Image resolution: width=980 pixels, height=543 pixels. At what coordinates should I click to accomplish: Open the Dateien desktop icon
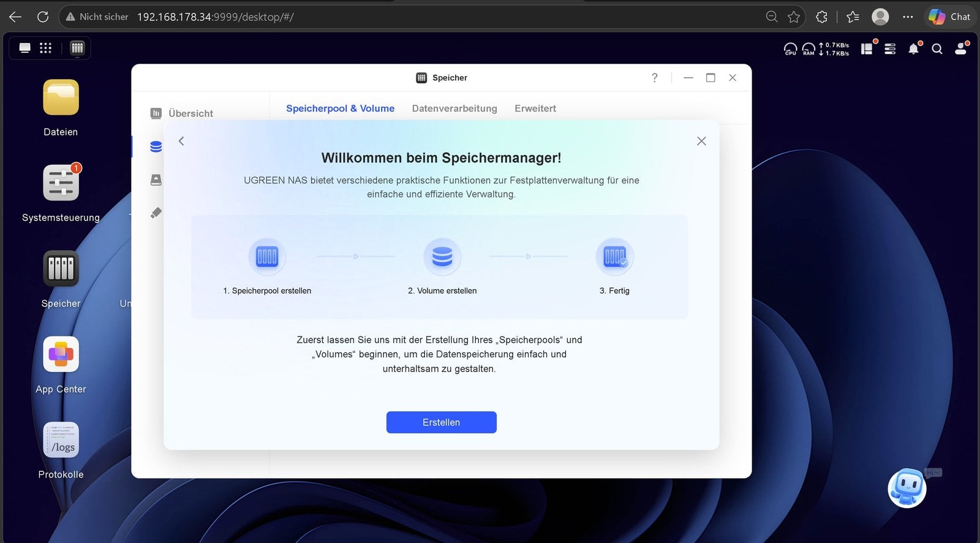[61, 97]
